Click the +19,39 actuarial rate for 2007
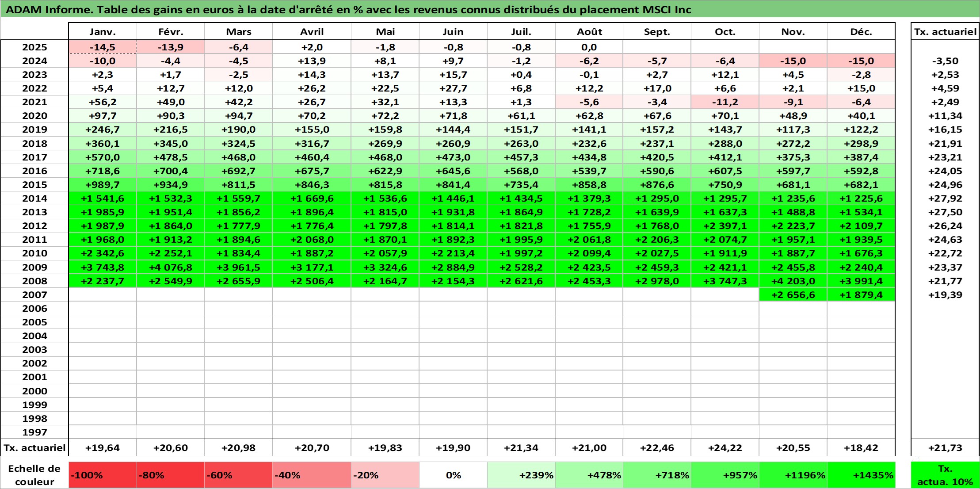Image resolution: width=980 pixels, height=489 pixels. [945, 295]
